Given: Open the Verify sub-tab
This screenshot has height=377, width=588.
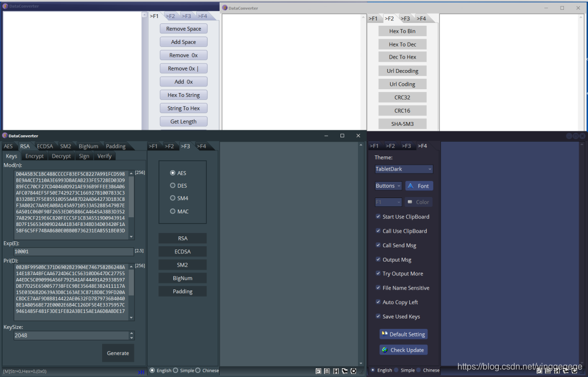Looking at the screenshot, I should click(x=104, y=156).
